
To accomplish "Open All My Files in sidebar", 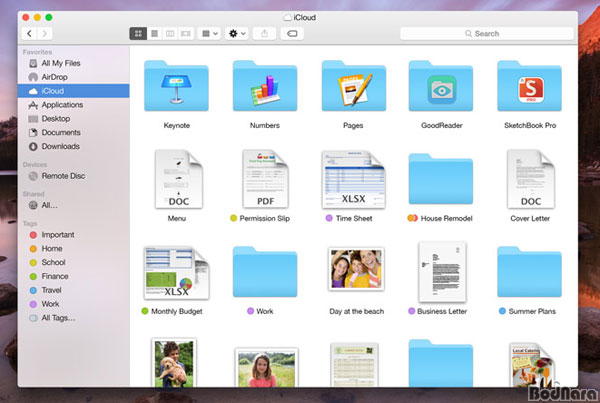I will coord(73,63).
